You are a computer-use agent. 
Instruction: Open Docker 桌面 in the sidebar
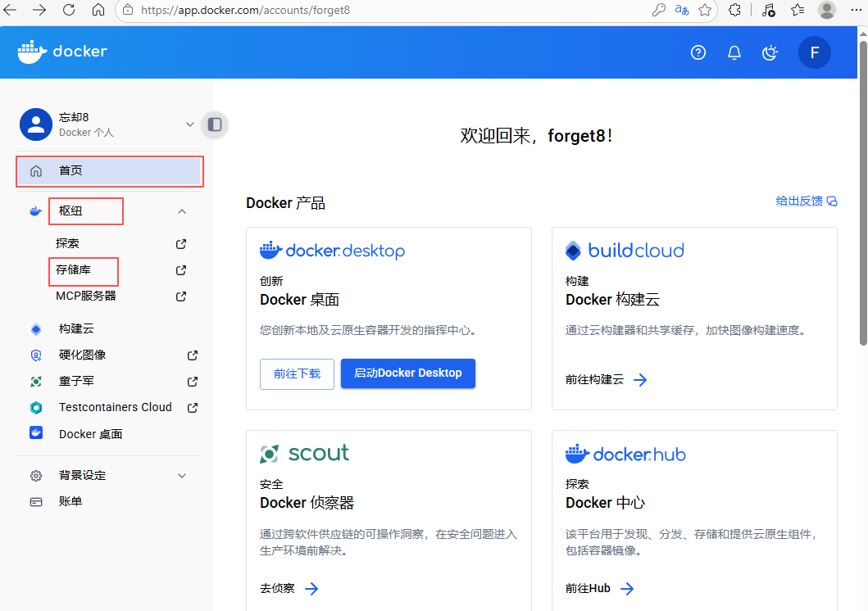tap(91, 434)
